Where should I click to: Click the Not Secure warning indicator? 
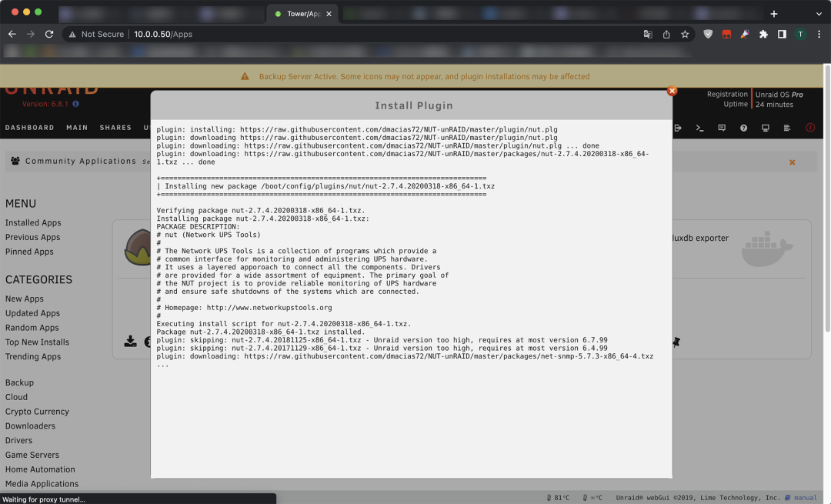(96, 34)
